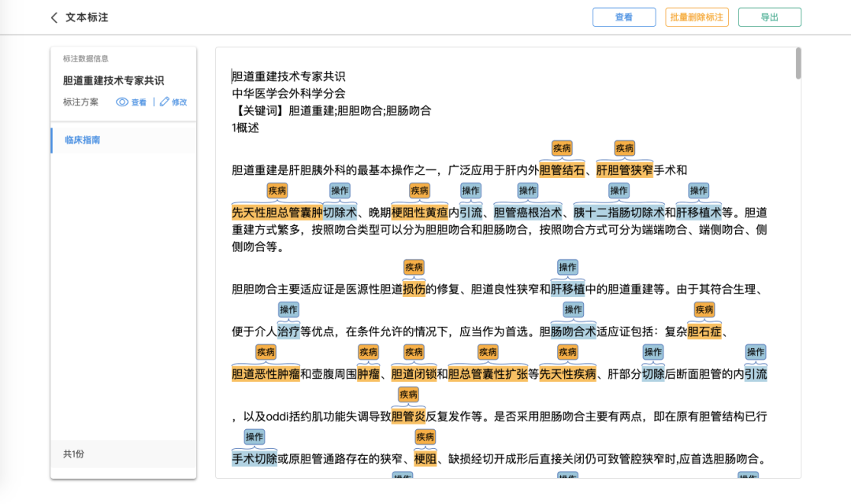Click the highlighted text 胆总管囊性扩张
Screen dimensions: 851x504
(488, 374)
